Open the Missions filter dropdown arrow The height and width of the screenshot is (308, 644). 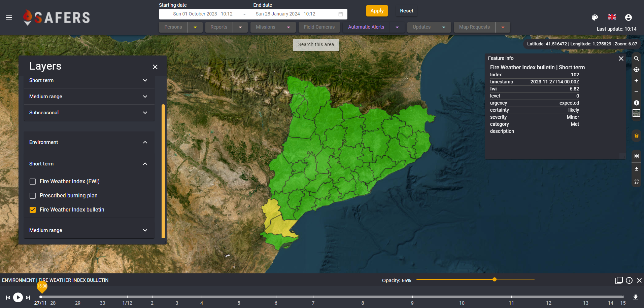point(289,27)
